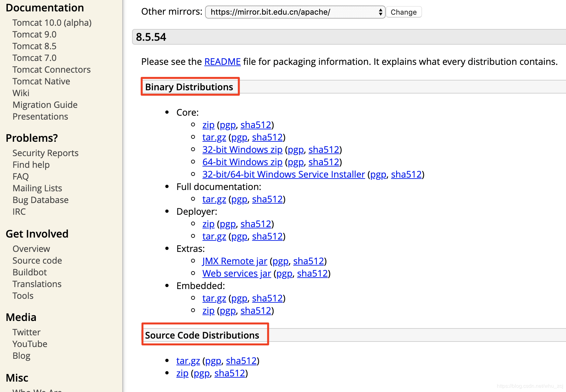Open sha512 for 32-bit Windows zip
Image resolution: width=566 pixels, height=392 pixels.
pos(324,150)
